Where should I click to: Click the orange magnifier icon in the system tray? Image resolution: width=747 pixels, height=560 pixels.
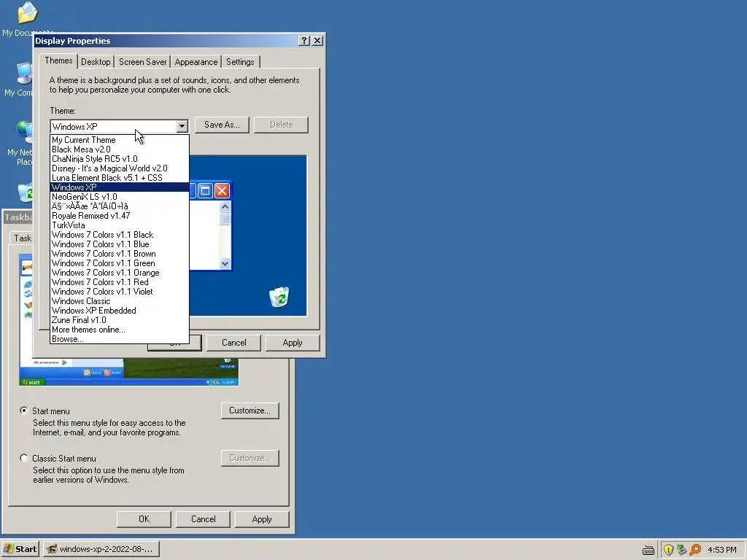click(695, 550)
